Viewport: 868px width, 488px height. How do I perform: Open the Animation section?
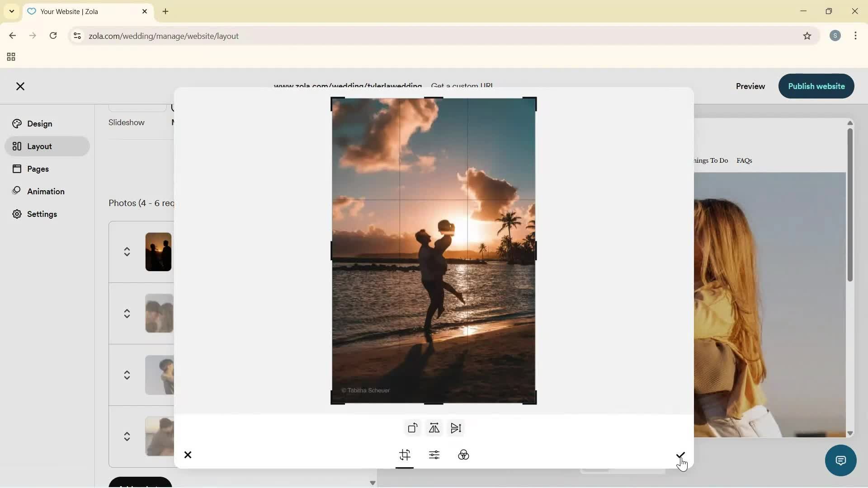(45, 191)
